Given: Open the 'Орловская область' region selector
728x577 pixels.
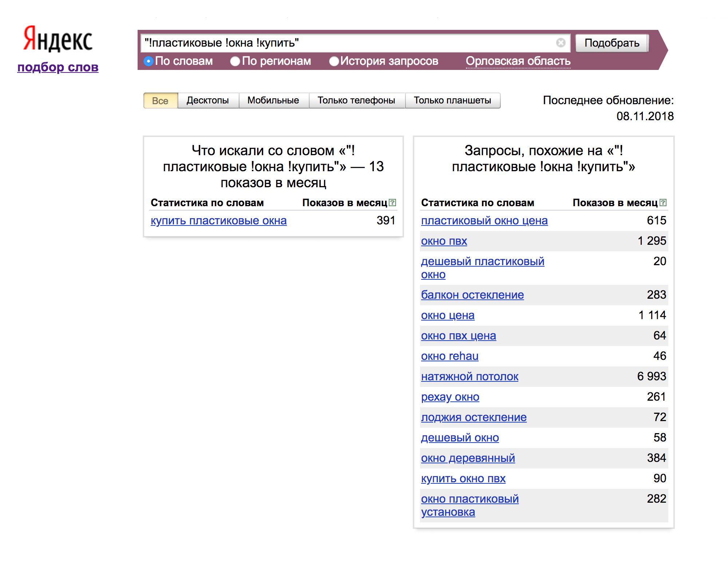Looking at the screenshot, I should pyautogui.click(x=518, y=61).
